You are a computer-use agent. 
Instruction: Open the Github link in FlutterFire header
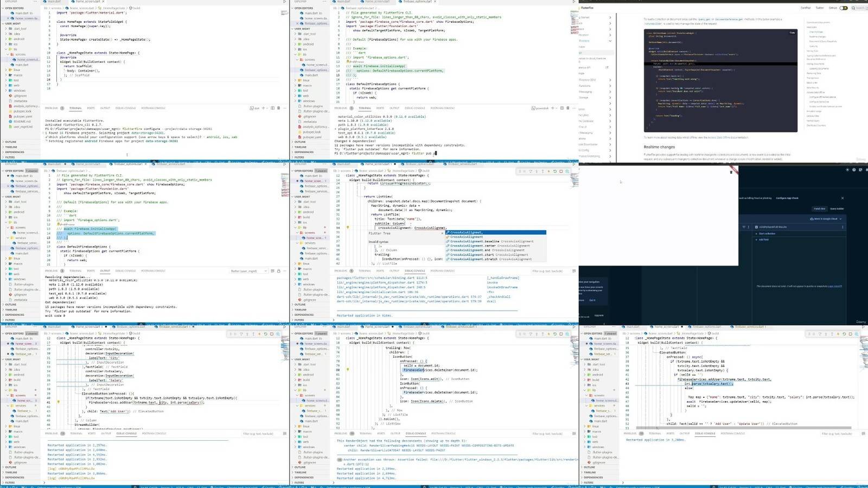tap(833, 8)
